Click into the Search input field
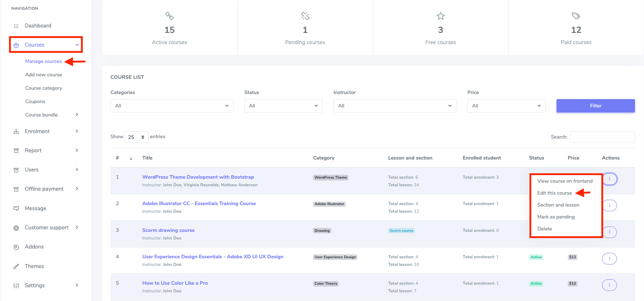The width and height of the screenshot is (644, 301). coord(602,137)
